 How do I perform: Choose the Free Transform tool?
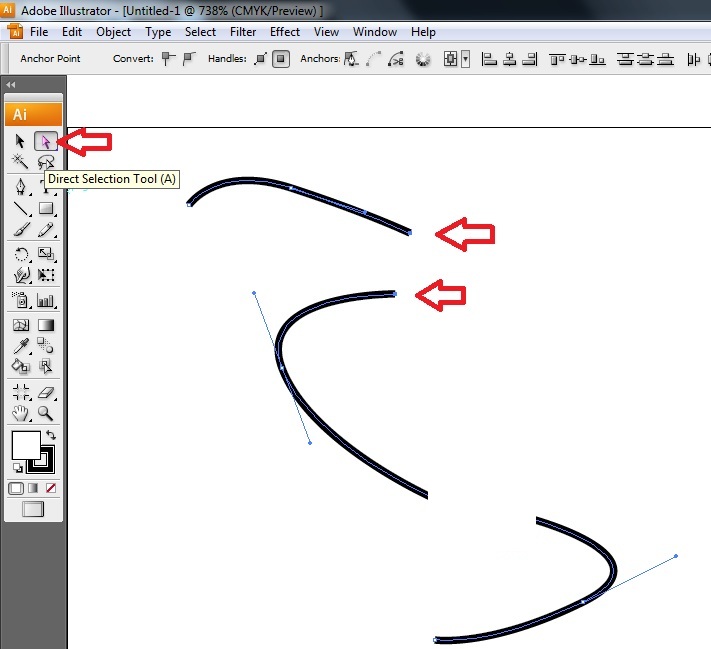coord(46,275)
